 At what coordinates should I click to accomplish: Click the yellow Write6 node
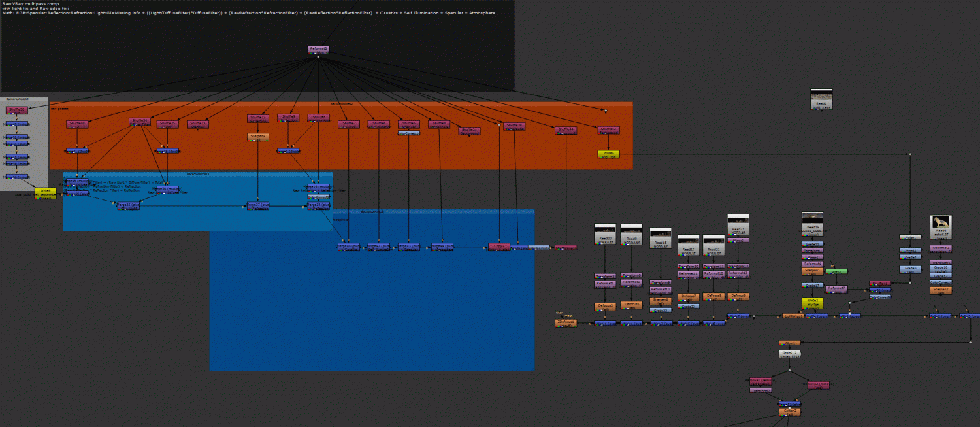44,193
